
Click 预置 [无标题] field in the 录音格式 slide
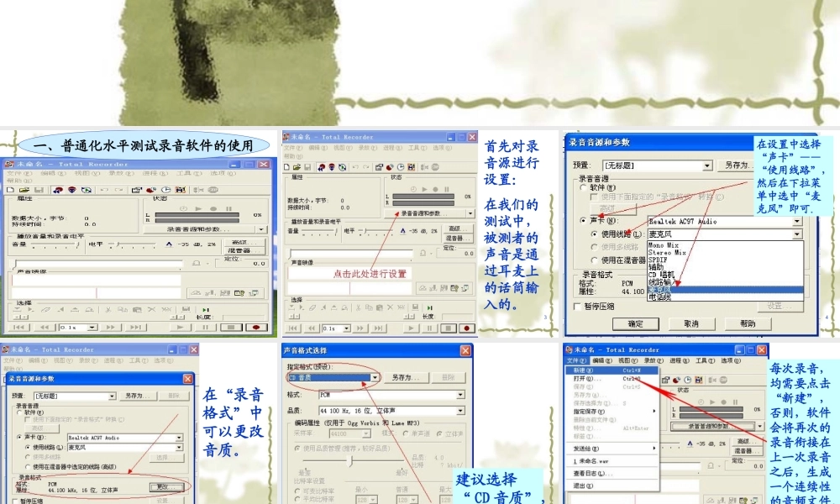point(75,396)
